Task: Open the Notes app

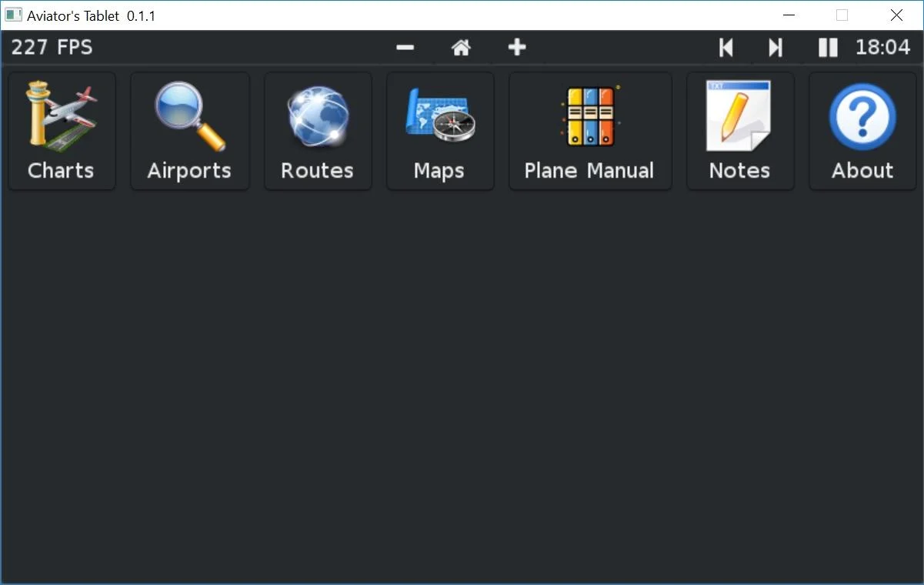Action: click(x=739, y=131)
